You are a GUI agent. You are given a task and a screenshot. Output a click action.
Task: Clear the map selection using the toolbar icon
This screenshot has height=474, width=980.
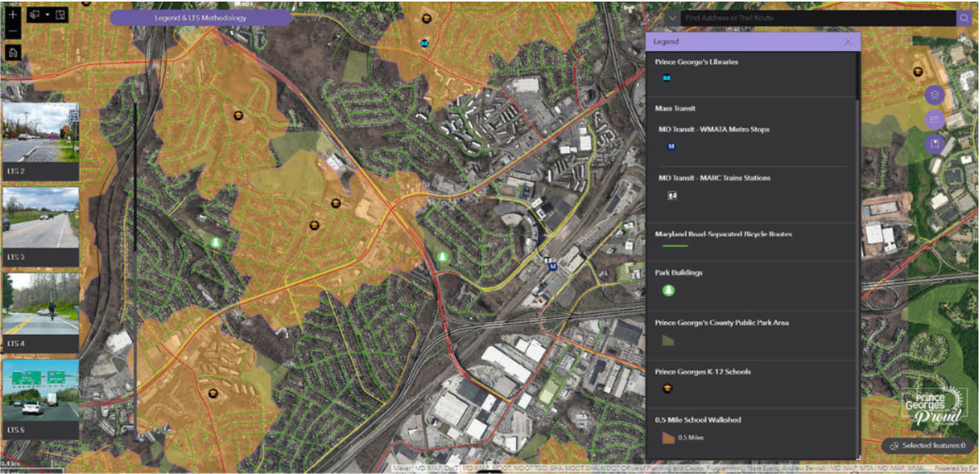[x=61, y=15]
